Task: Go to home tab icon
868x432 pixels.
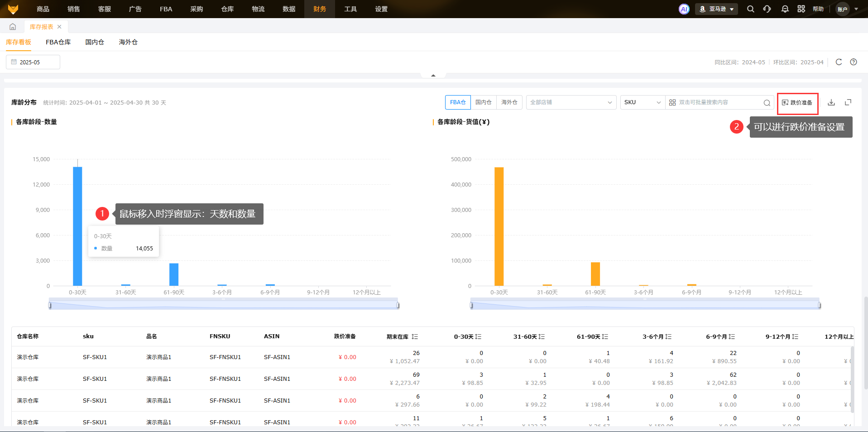Action: pos(13,27)
